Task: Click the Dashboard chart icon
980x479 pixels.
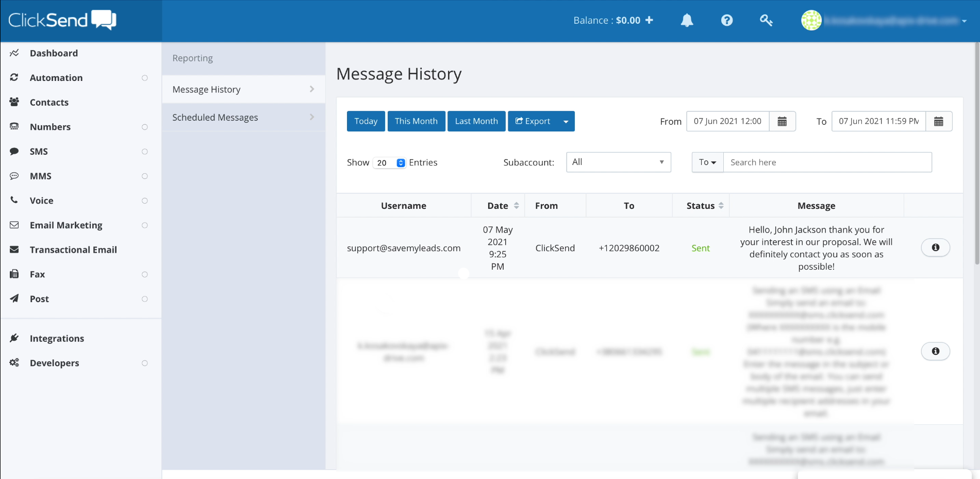Action: 14,53
